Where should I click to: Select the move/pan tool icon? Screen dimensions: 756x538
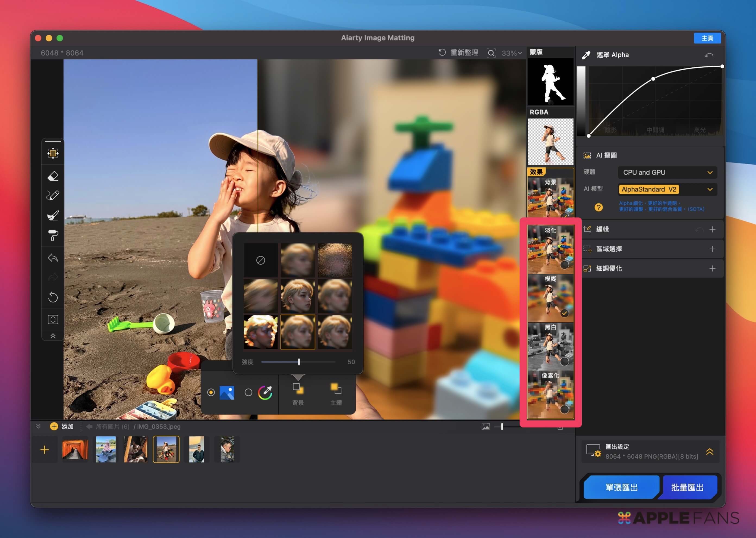point(53,153)
